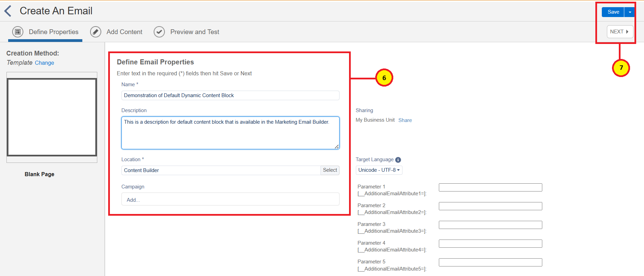644x276 pixels.
Task: Open the Save dropdown arrow
Action: click(x=630, y=12)
